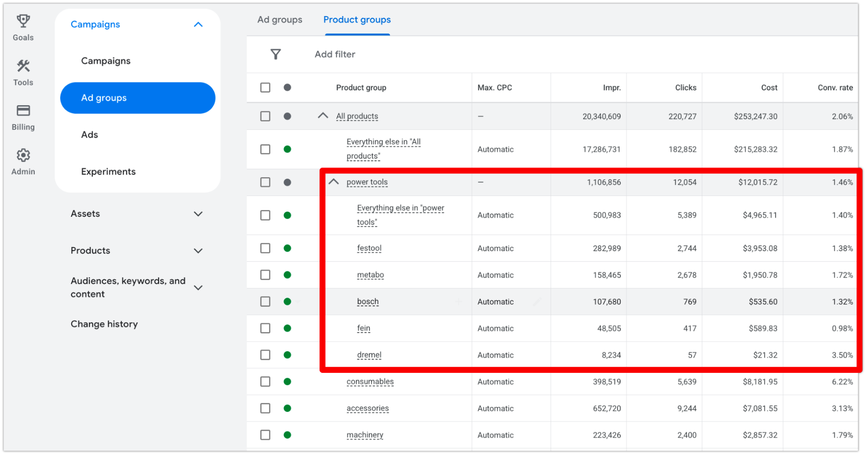Check the power tools row checkbox
The height and width of the screenshot is (455, 868).
pyautogui.click(x=265, y=182)
